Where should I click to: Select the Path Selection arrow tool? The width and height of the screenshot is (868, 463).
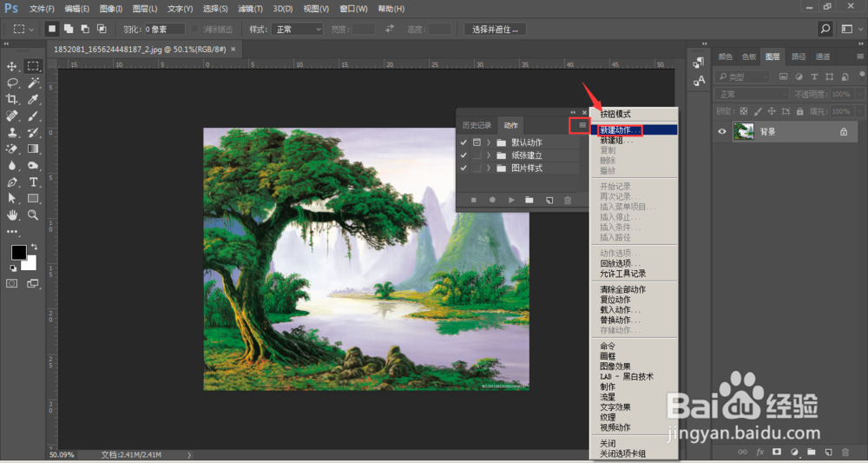coord(11,198)
